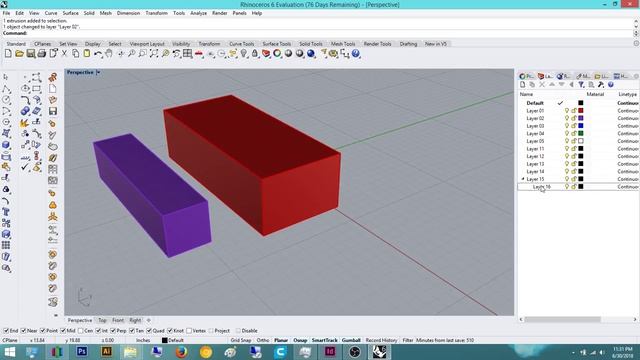
Task: Toggle Grid Snap in the status bar
Action: (x=241, y=340)
